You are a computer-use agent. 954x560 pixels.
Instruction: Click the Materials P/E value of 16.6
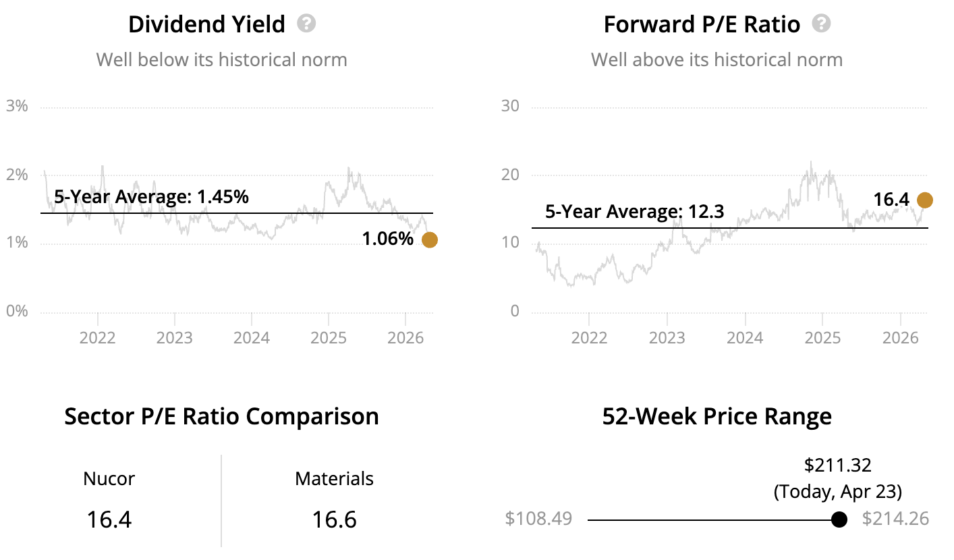(334, 520)
